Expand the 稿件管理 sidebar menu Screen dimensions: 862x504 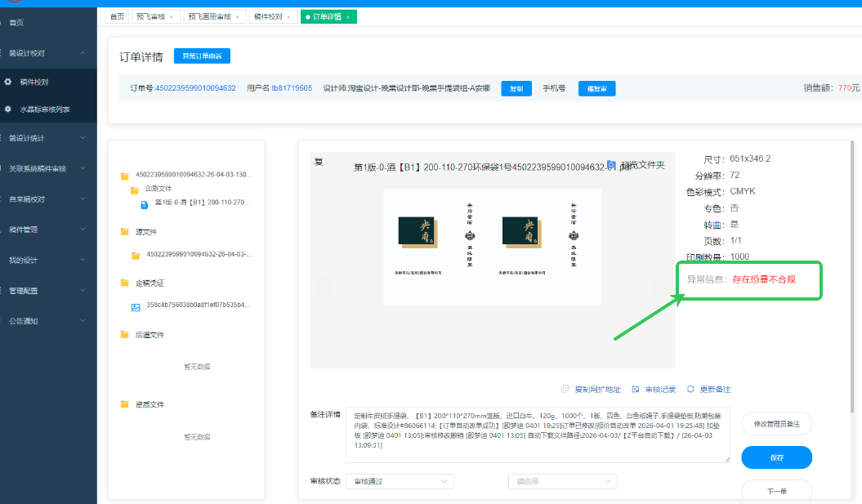pos(83,230)
